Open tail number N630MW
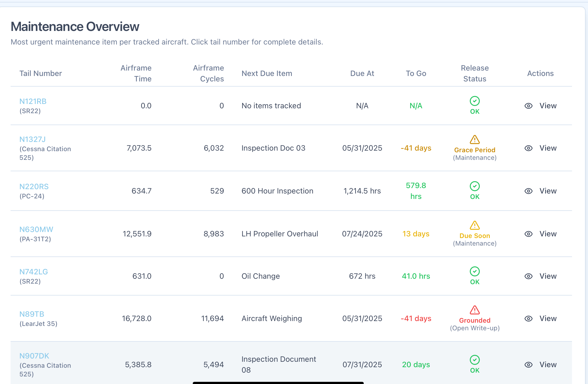 (x=36, y=230)
